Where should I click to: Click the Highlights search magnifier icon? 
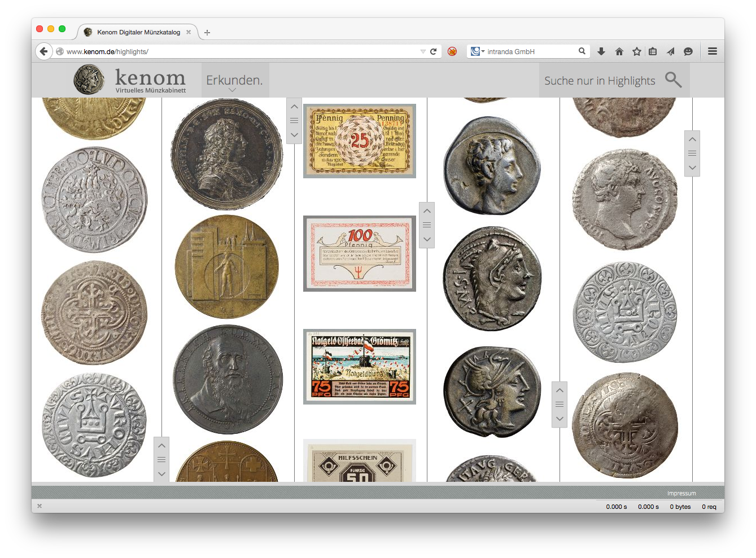click(x=673, y=80)
